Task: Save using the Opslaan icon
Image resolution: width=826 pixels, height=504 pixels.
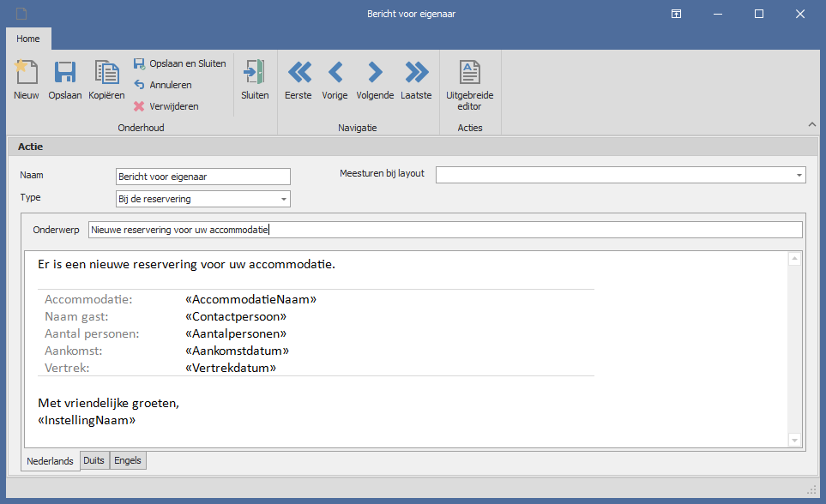Action: 65,80
